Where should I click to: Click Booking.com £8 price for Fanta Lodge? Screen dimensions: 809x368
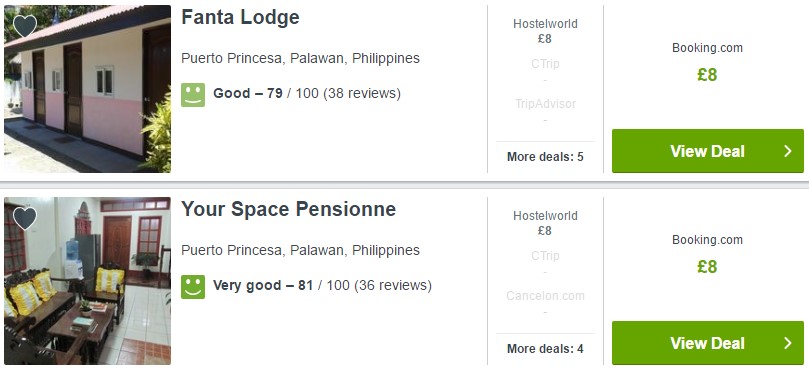tap(707, 75)
